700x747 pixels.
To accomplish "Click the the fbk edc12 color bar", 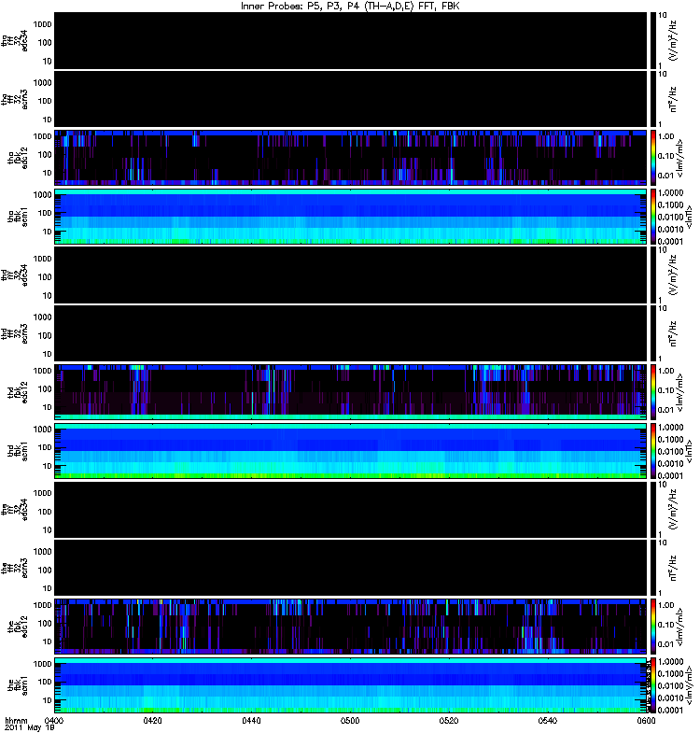I will 652,627.
